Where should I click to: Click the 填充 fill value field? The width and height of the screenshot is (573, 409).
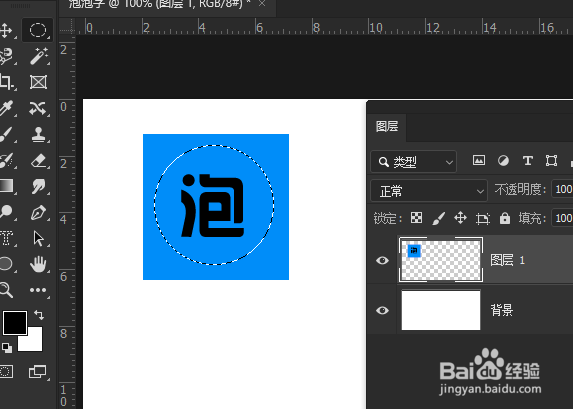tap(562, 218)
